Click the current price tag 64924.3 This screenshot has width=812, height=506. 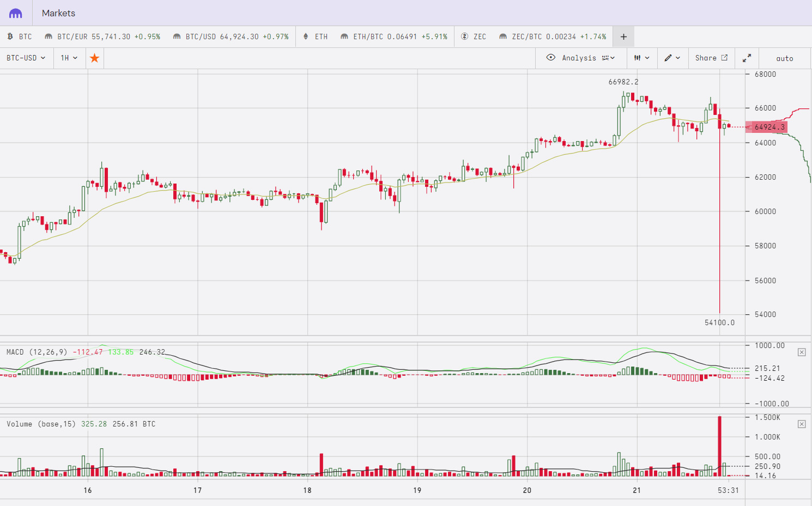click(x=766, y=127)
